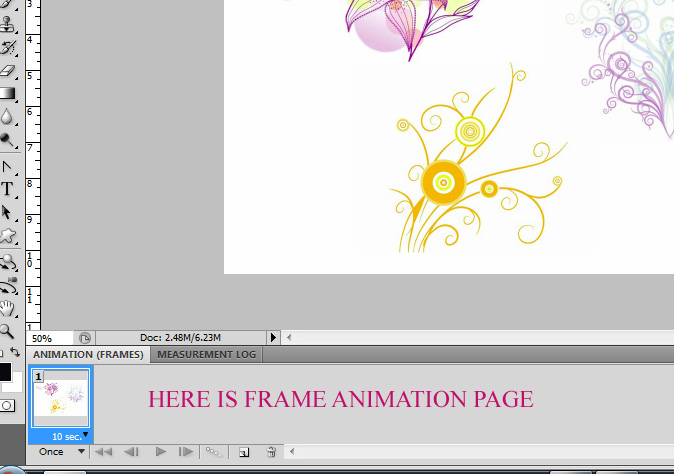Duplicate the selected animation frame
This screenshot has height=474, width=674.
244,452
